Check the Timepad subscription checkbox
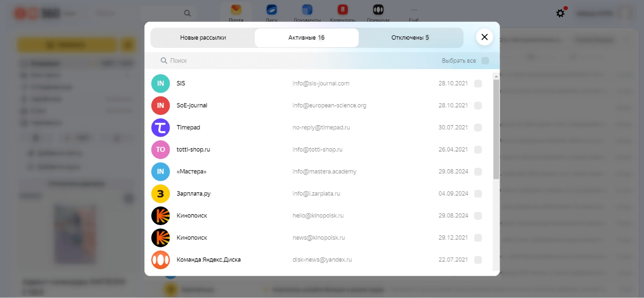This screenshot has width=644, height=298. (478, 128)
